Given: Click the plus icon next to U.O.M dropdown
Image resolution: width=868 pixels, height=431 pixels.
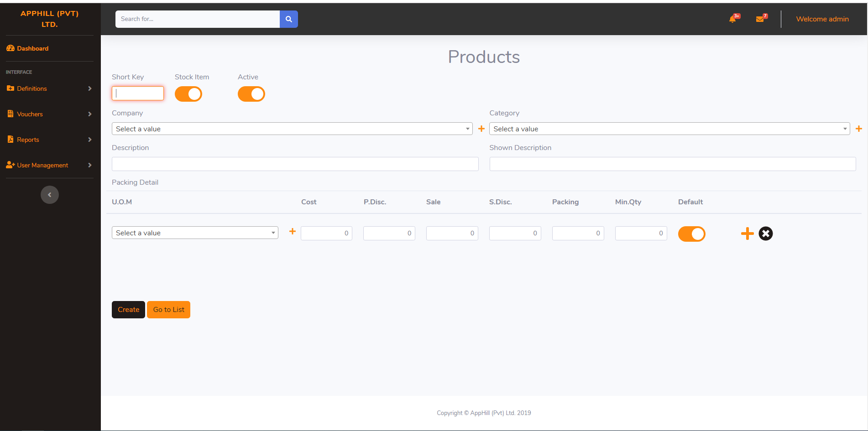Looking at the screenshot, I should click(293, 232).
